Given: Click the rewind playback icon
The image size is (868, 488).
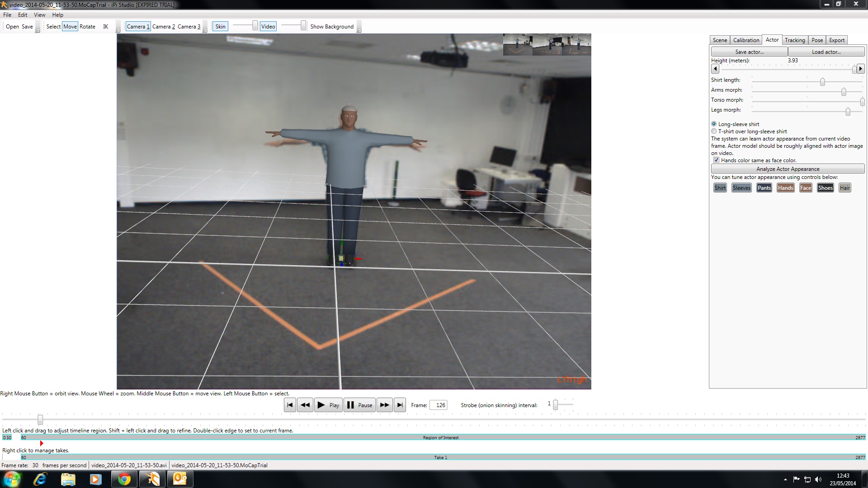Looking at the screenshot, I should pos(305,405).
